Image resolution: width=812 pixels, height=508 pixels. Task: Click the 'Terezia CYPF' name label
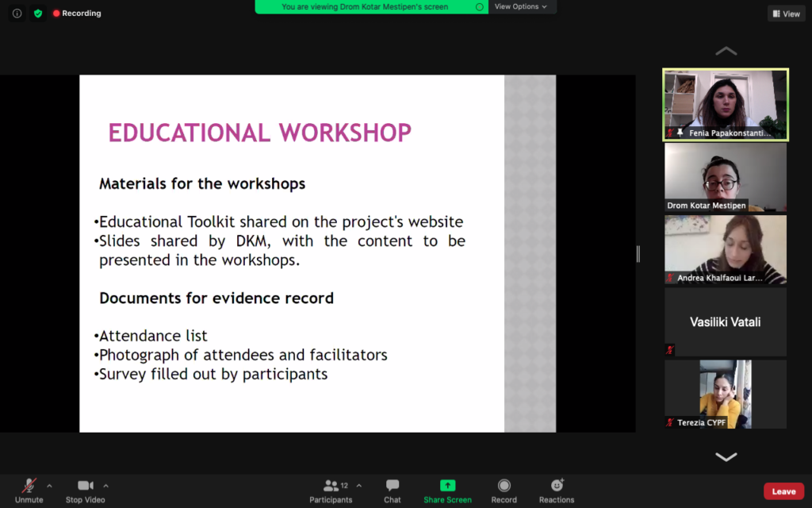701,422
